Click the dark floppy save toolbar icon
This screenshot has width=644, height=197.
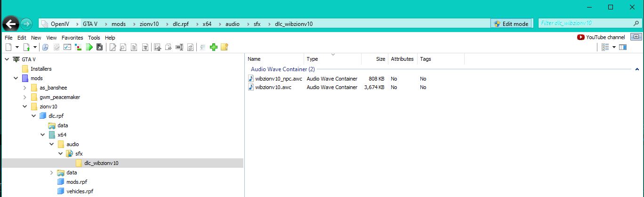(x=99, y=47)
